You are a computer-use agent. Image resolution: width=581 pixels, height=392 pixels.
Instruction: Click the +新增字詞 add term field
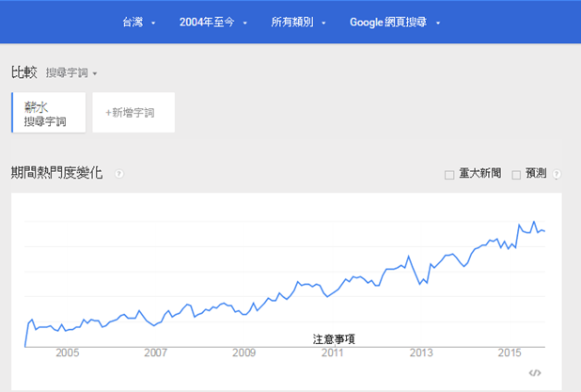133,113
